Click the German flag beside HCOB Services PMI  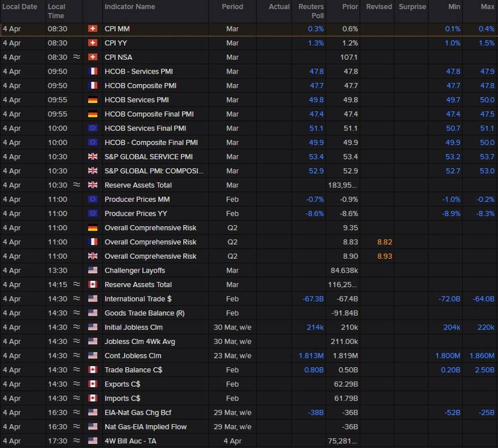(x=92, y=100)
